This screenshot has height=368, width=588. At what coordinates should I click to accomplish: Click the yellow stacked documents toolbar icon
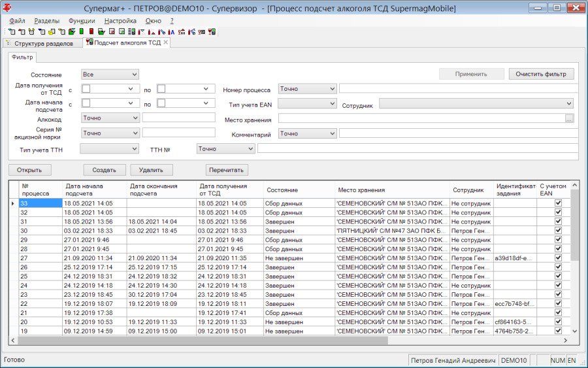coord(52,32)
